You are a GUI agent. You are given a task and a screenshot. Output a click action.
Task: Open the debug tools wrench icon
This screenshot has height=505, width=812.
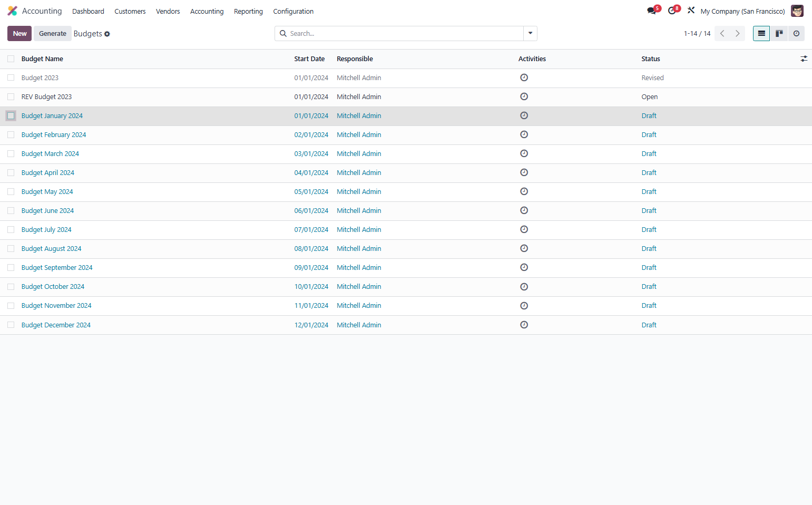[691, 11]
